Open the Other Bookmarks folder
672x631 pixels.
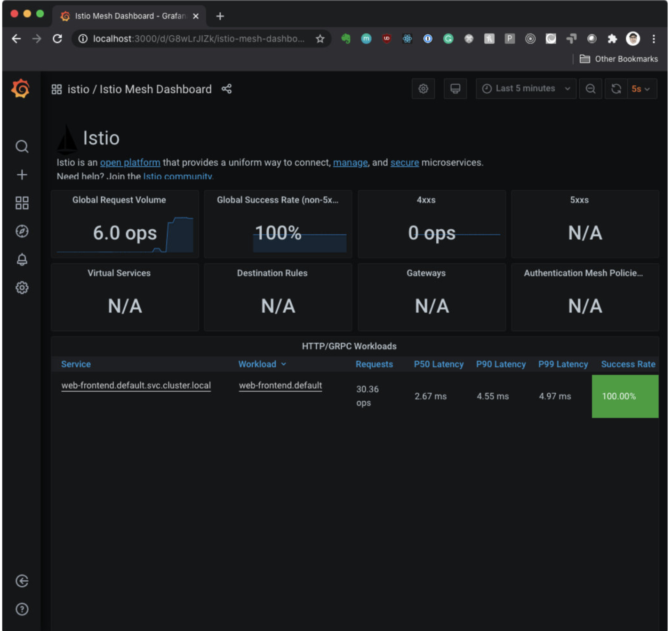tap(619, 59)
